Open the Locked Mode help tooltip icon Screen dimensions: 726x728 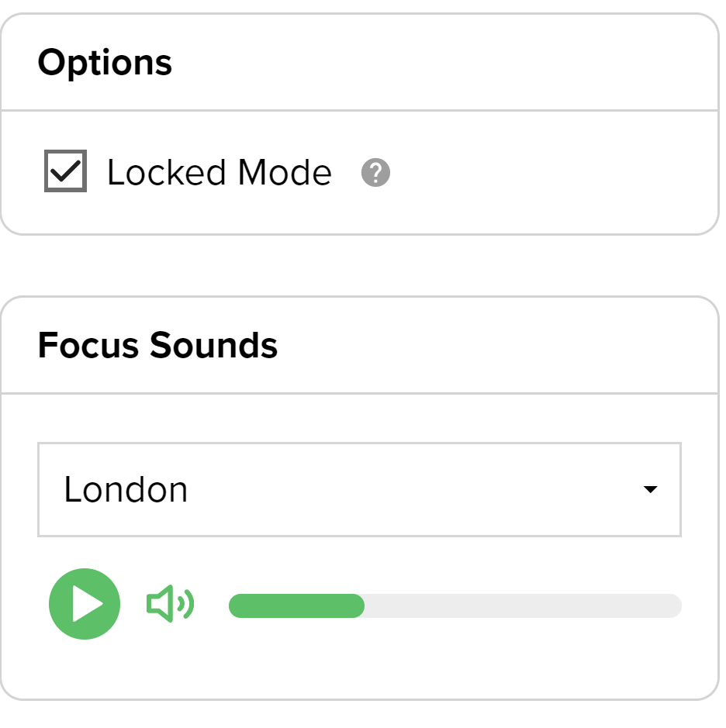coord(375,172)
